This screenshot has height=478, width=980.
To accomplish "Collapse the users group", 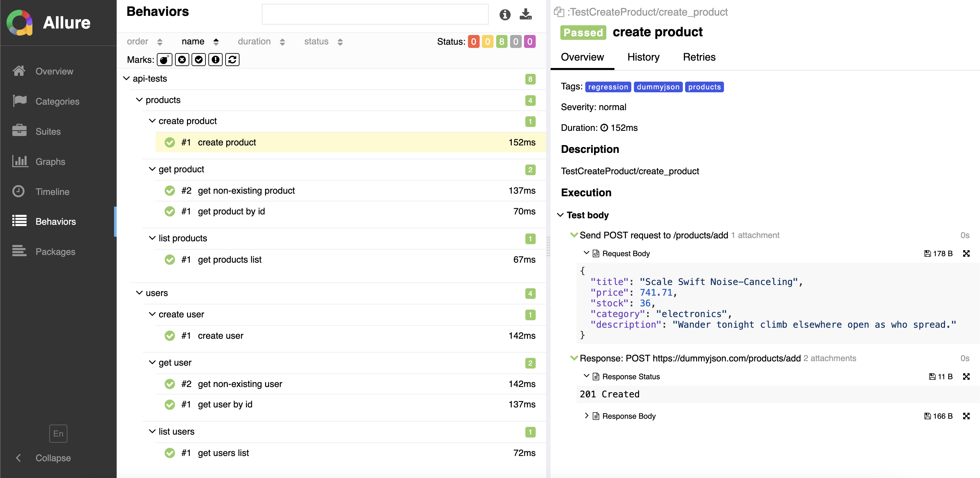I will coord(139,293).
